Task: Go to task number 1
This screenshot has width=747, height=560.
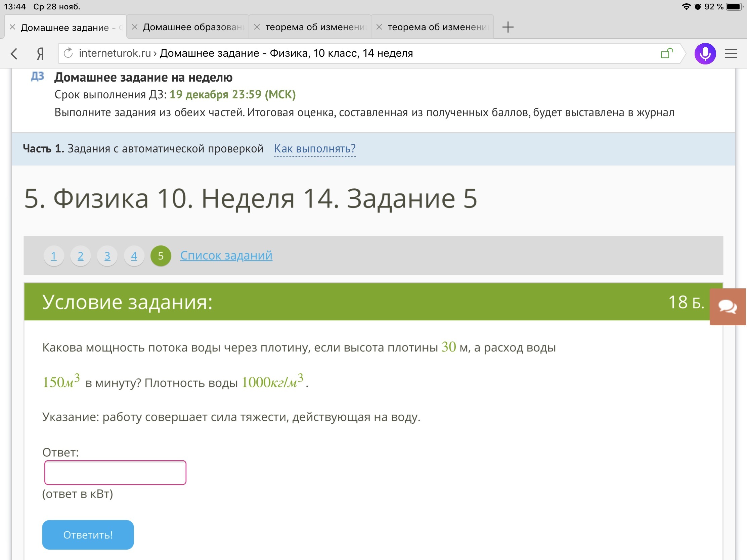Action: (x=53, y=256)
